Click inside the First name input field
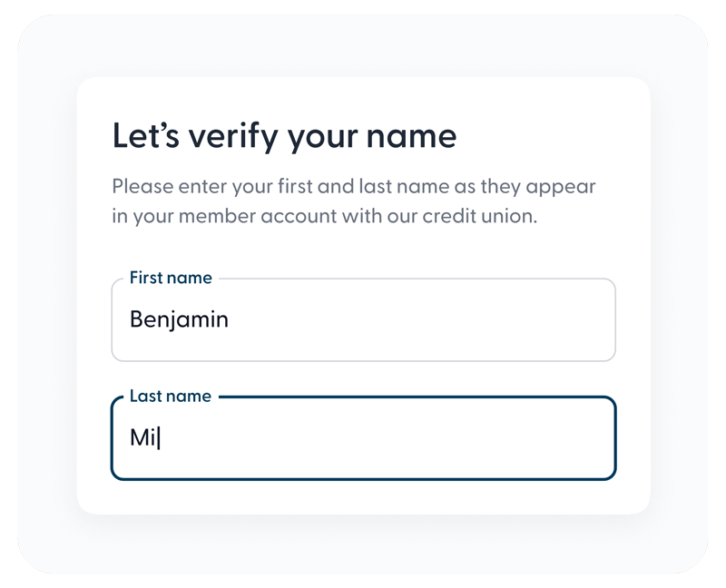This screenshot has height=588, width=726. (363, 319)
